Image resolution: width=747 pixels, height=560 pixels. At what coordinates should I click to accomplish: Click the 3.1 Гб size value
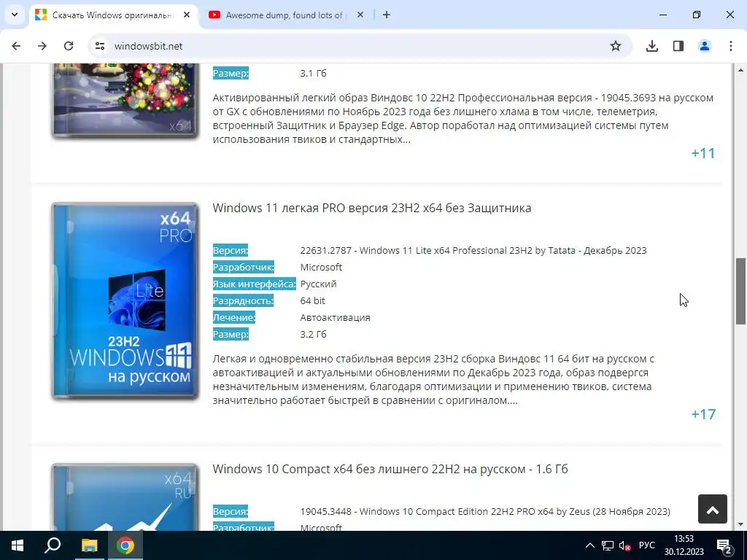(313, 74)
